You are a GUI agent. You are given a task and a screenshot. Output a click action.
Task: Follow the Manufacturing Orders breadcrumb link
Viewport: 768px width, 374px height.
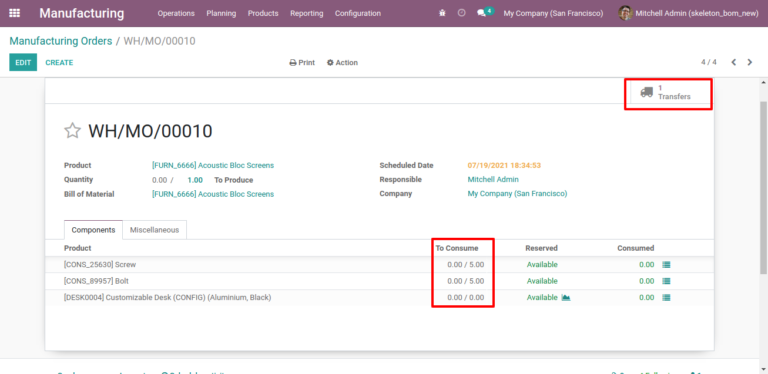pyautogui.click(x=61, y=41)
